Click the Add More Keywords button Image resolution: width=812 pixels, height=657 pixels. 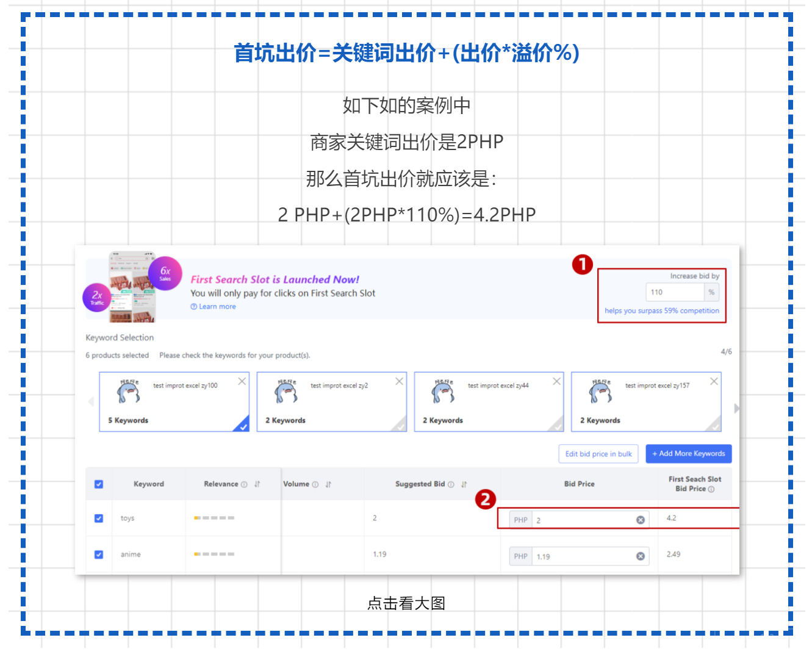click(688, 454)
